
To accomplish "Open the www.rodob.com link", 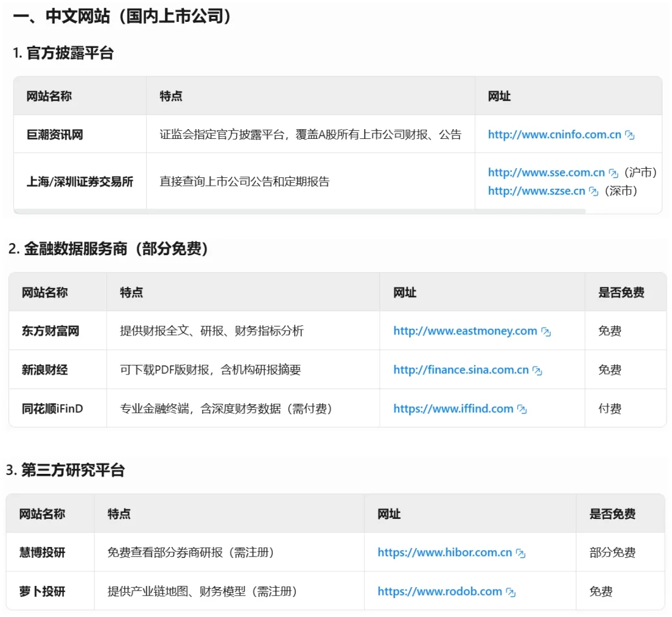I will tap(439, 591).
